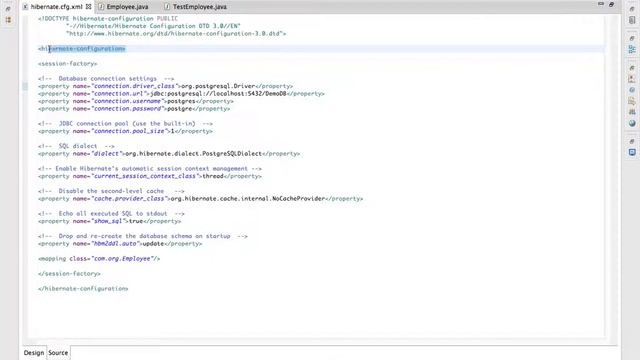
Task: Click the XML file icon on hibernate.cfg.xml tab
Action: (x=25, y=7)
